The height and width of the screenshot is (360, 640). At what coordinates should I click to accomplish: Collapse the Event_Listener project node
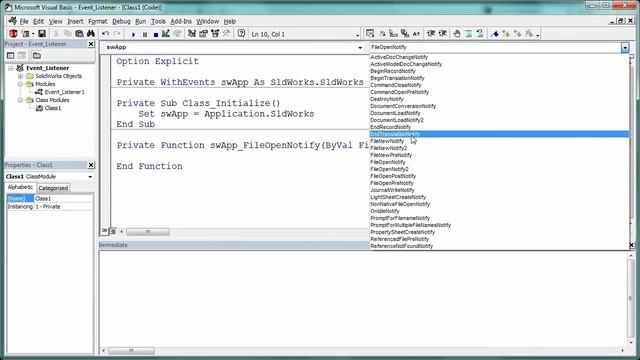pyautogui.click(x=11, y=68)
